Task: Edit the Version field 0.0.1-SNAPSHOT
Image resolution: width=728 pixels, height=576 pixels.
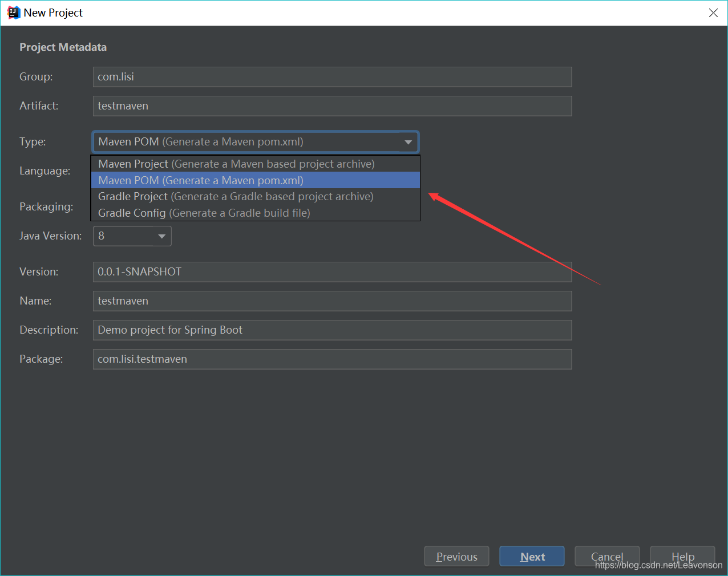Action: click(332, 272)
